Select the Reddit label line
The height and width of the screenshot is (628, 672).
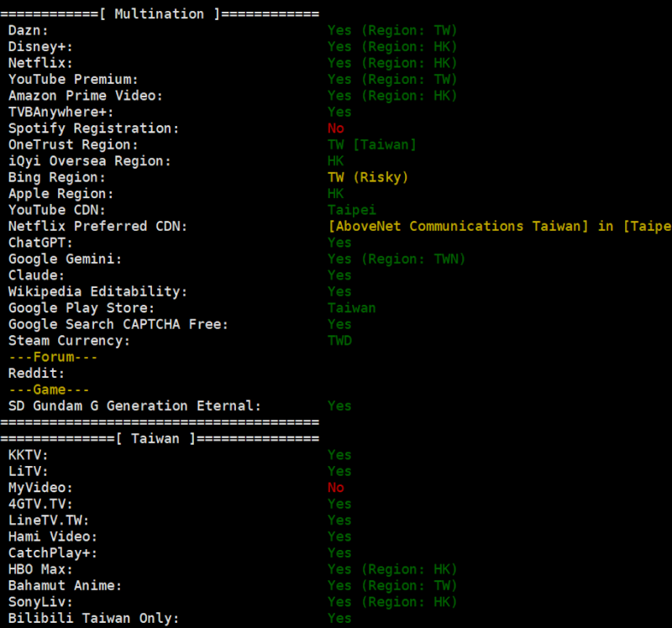point(36,373)
